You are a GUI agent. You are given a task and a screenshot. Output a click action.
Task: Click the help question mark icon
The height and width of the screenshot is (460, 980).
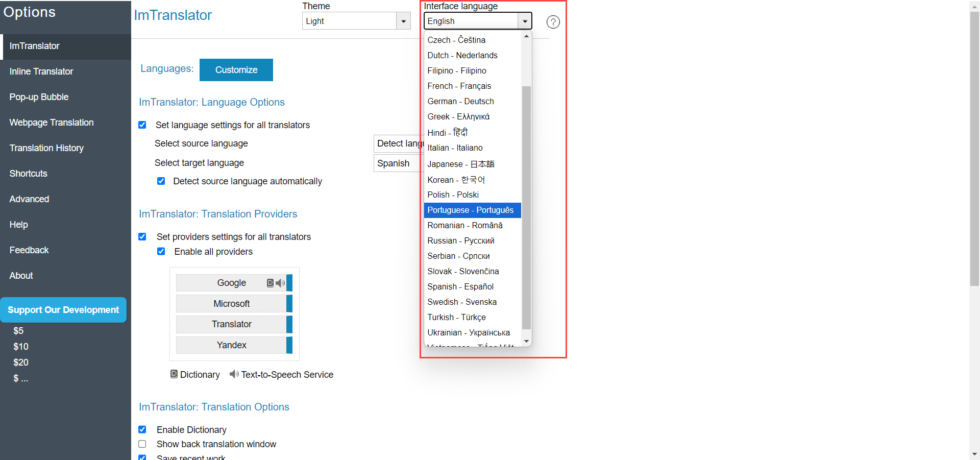pyautogui.click(x=553, y=22)
